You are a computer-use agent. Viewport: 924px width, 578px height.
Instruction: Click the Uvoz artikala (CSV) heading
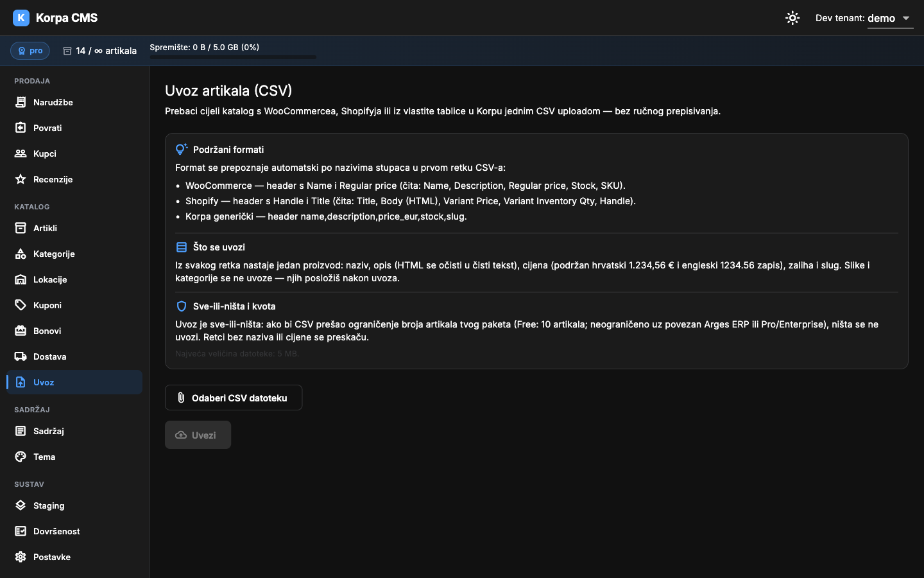click(x=228, y=91)
